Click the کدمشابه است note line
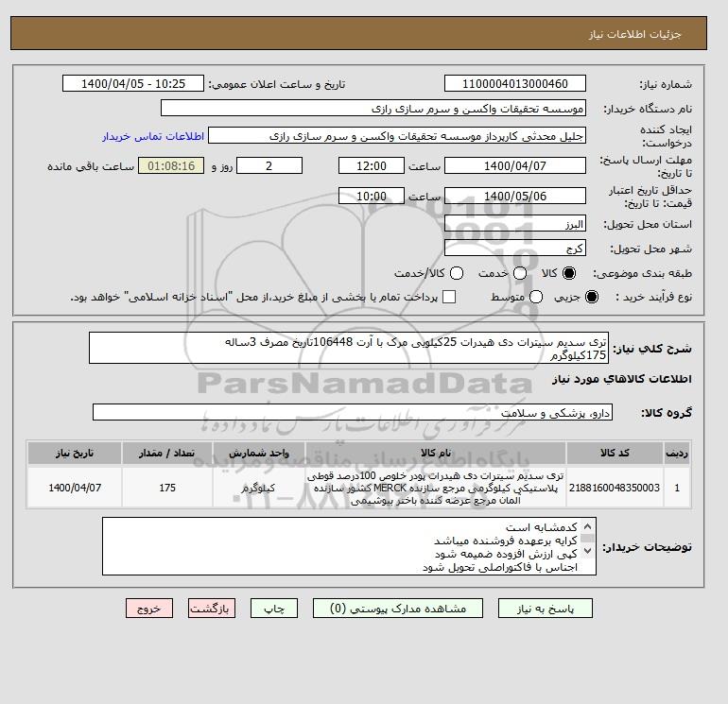728x704 pixels. point(542,527)
